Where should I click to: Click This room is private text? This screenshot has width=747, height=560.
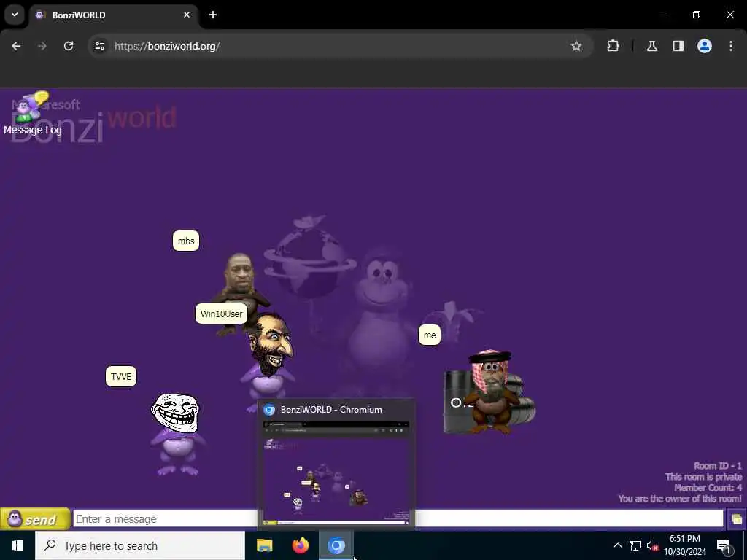click(704, 477)
